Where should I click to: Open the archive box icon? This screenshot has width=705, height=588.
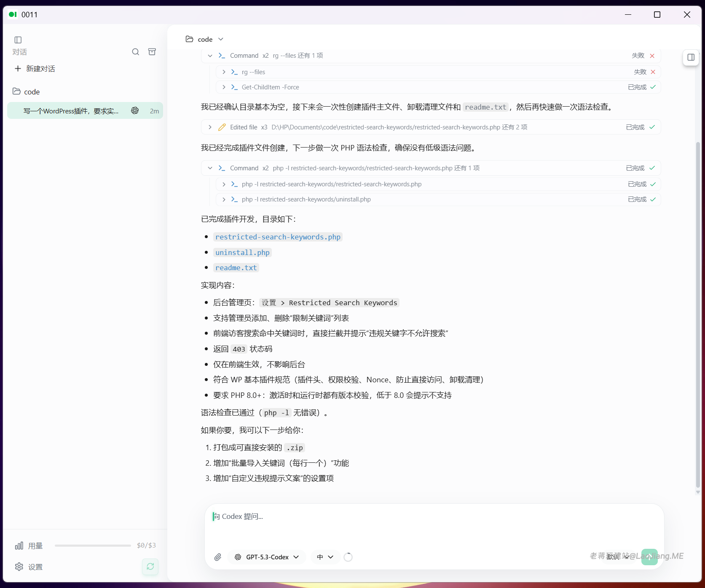152,52
